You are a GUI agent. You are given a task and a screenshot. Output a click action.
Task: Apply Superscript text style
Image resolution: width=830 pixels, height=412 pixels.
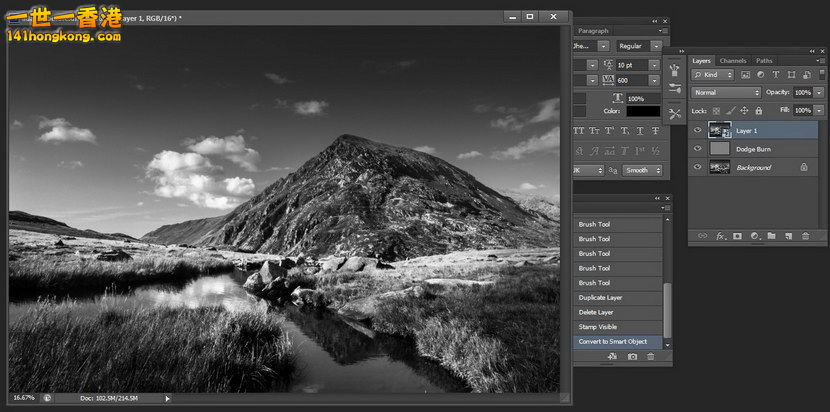point(610,131)
